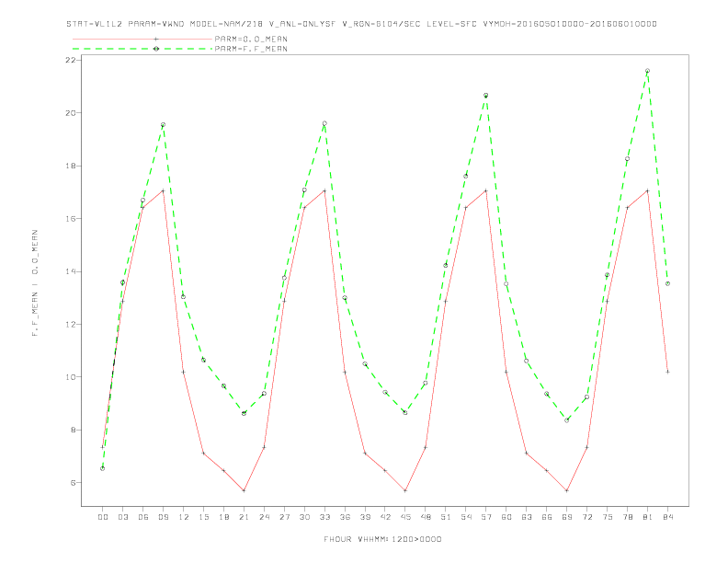
Task: Click y-axis tick label 6
Action: (74, 483)
